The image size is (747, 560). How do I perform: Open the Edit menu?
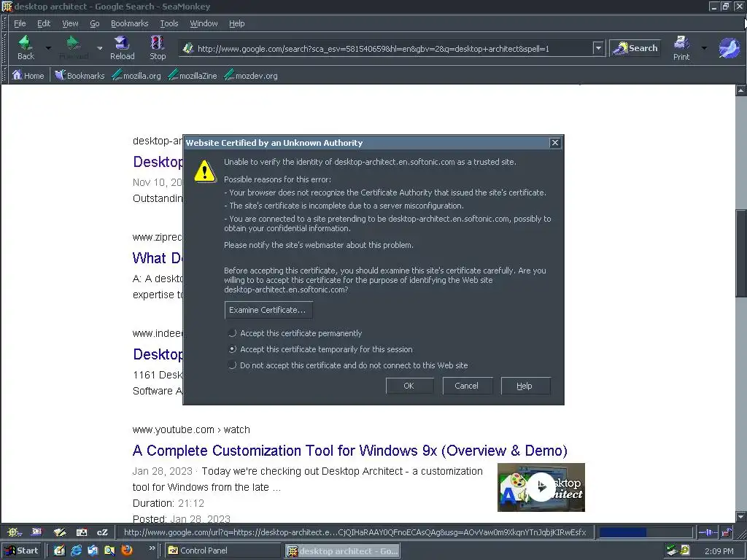tap(44, 23)
